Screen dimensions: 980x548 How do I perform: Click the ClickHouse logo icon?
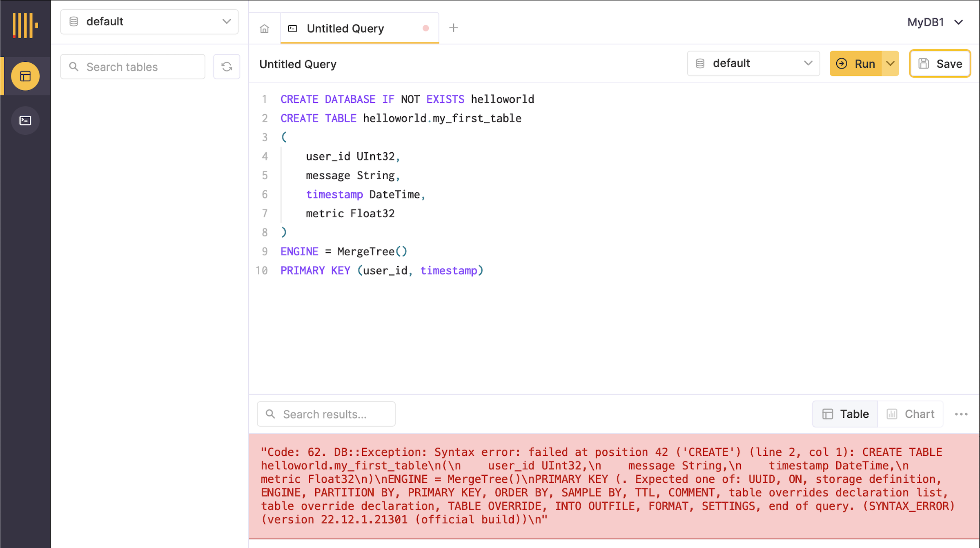(x=25, y=25)
